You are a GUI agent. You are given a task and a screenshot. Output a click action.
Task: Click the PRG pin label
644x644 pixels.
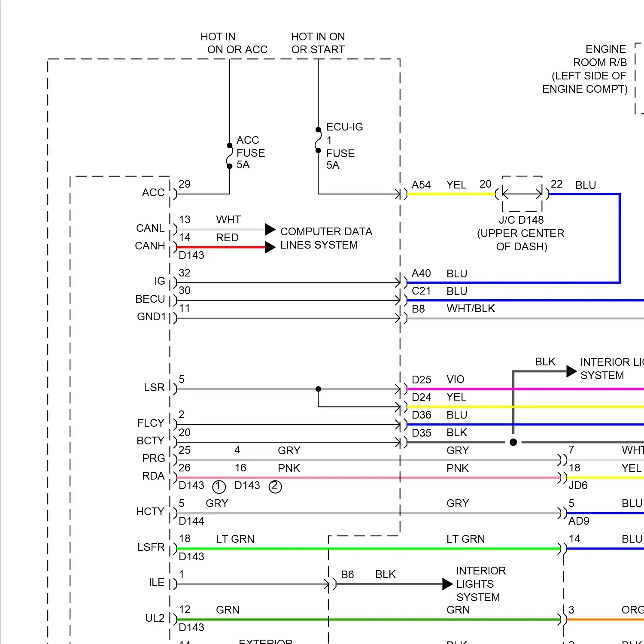153,458
